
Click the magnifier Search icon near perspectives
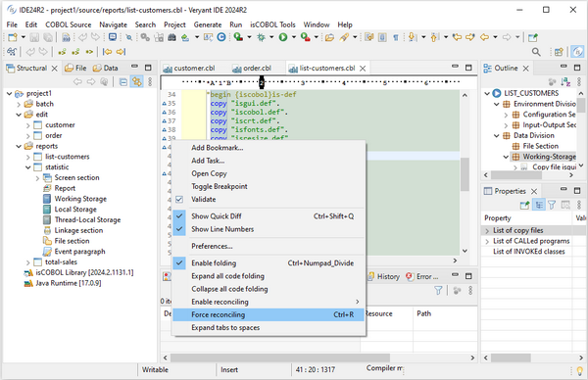(536, 52)
